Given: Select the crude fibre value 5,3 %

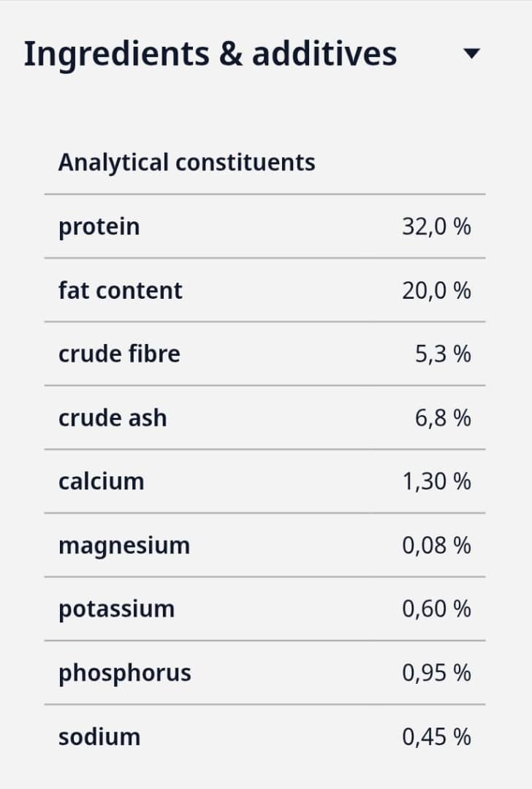Looking at the screenshot, I should point(444,354).
